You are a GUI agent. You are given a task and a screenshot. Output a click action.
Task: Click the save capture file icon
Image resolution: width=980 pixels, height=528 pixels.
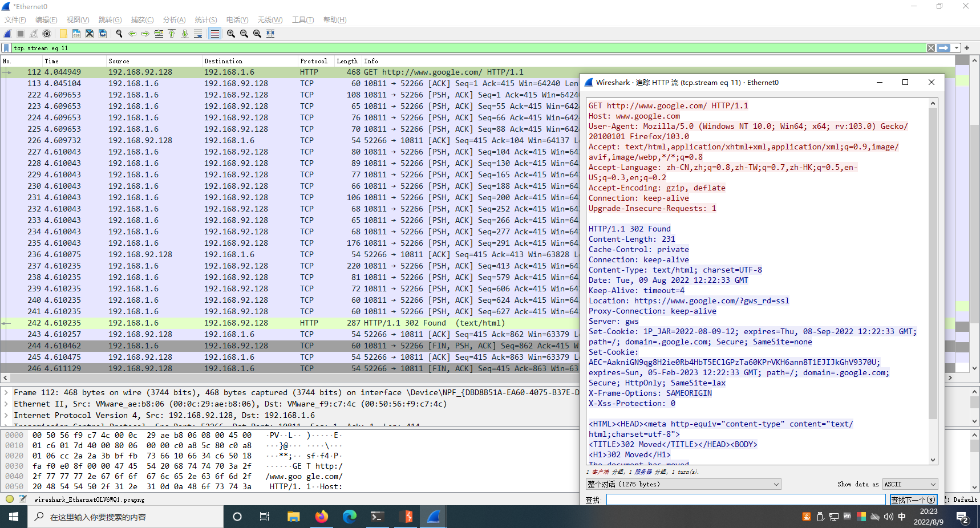click(76, 34)
